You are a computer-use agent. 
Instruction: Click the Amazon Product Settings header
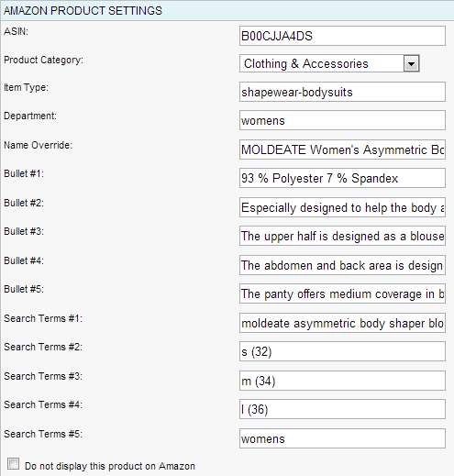click(x=227, y=11)
